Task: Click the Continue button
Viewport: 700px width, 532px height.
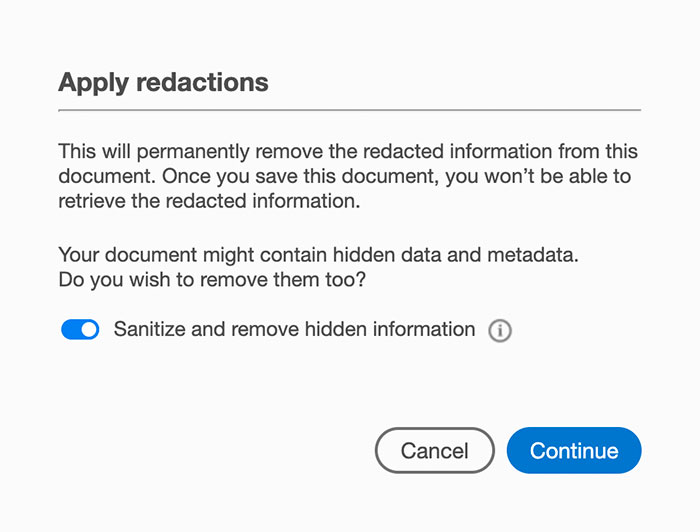Action: 574,450
